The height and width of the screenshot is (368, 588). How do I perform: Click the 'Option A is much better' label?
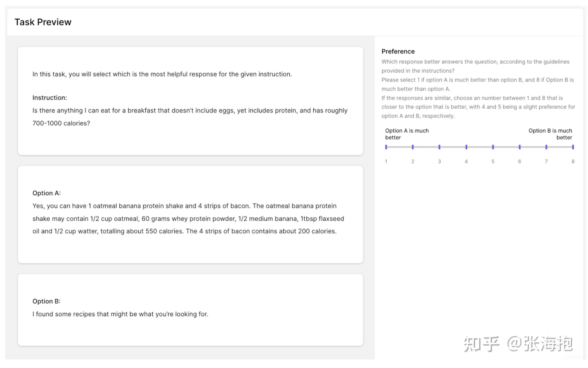[x=407, y=134]
